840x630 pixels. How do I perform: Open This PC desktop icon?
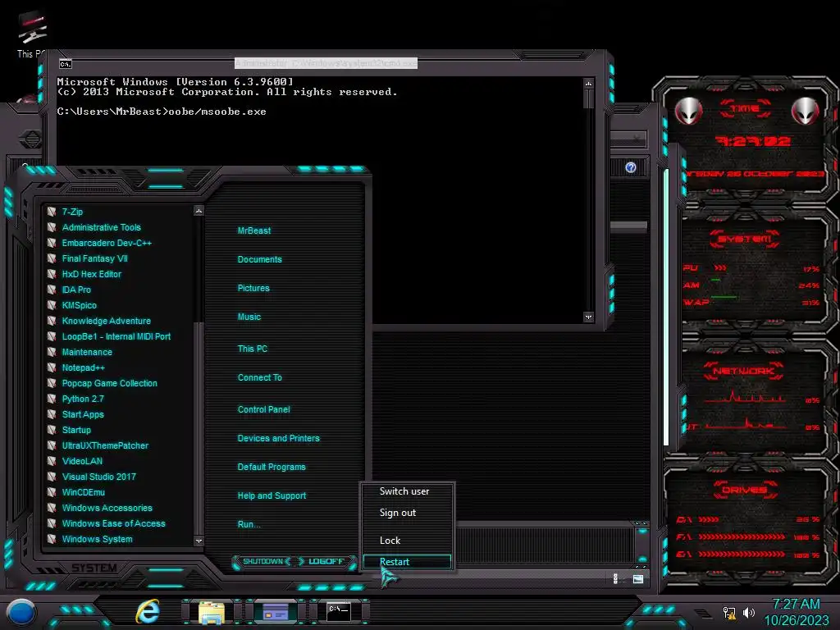pyautogui.click(x=32, y=34)
